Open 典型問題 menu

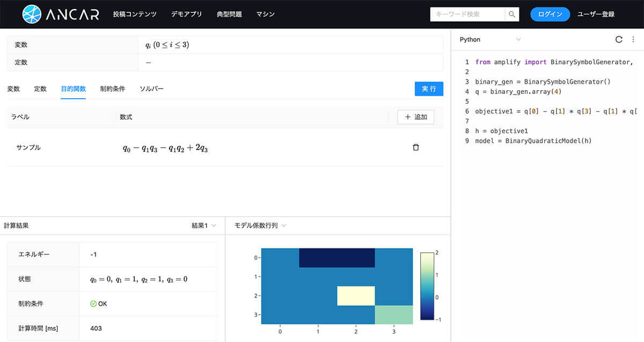pyautogui.click(x=229, y=14)
